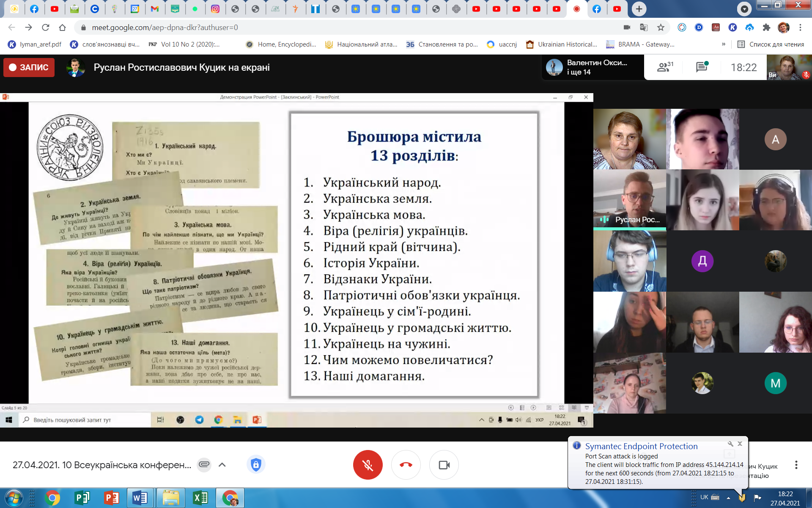Toggle the camera on
Image resolution: width=812 pixels, height=508 pixels.
coord(444,465)
